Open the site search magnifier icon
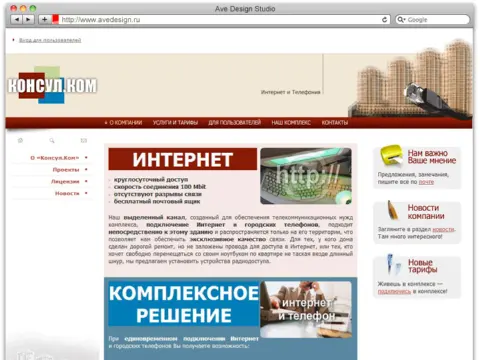The height and width of the screenshot is (360, 480). point(52,141)
